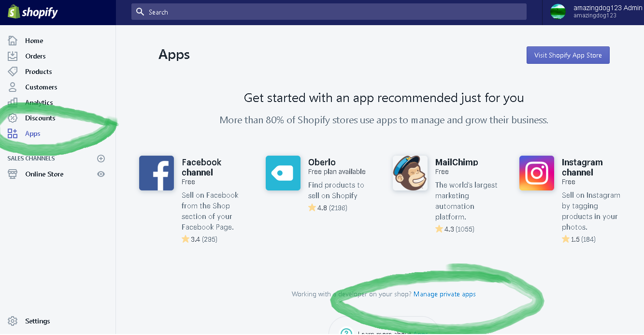Open the amazingdog123 Admin account menu
This screenshot has width=644, height=335.
point(597,12)
